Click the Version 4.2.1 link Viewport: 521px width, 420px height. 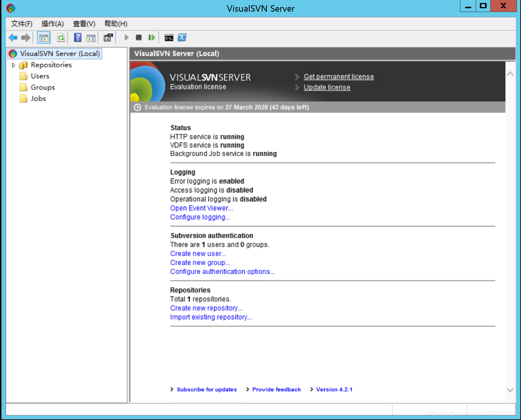pyautogui.click(x=334, y=389)
